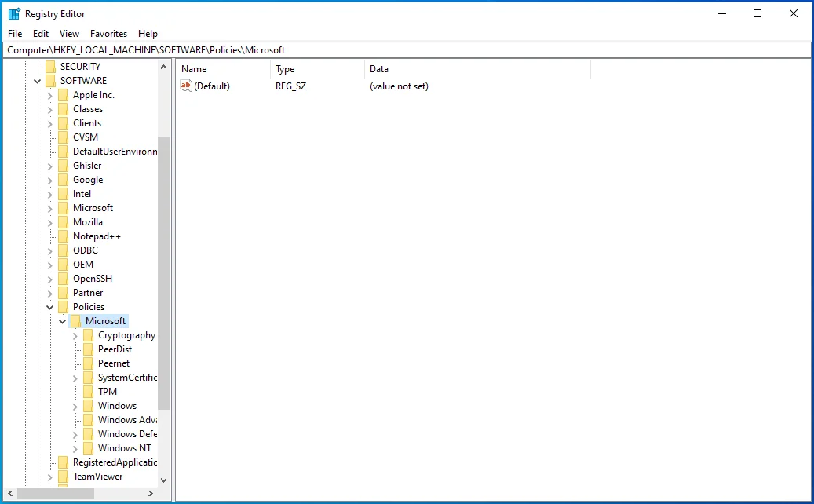Click the Mozilla folder icon
Viewport: 814px width, 504px height.
[63, 222]
